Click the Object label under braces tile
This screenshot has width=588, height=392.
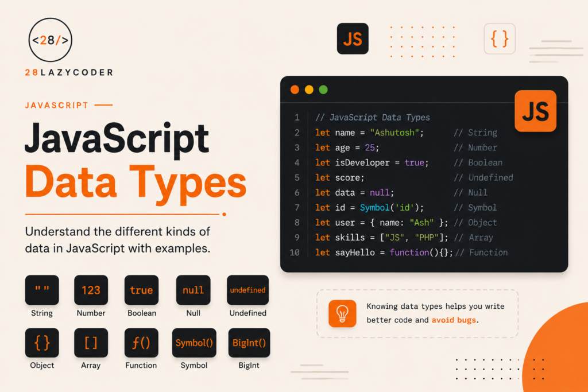[x=42, y=366]
